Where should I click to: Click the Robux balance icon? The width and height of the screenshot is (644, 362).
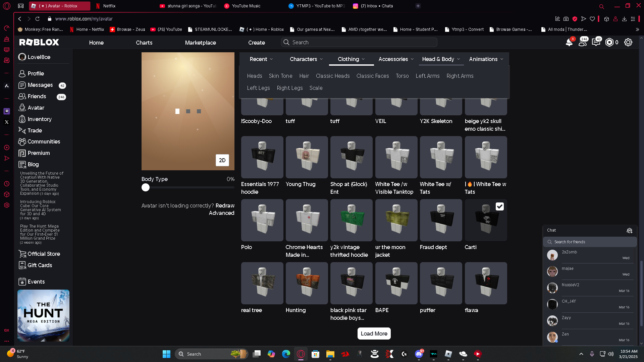pos(609,43)
